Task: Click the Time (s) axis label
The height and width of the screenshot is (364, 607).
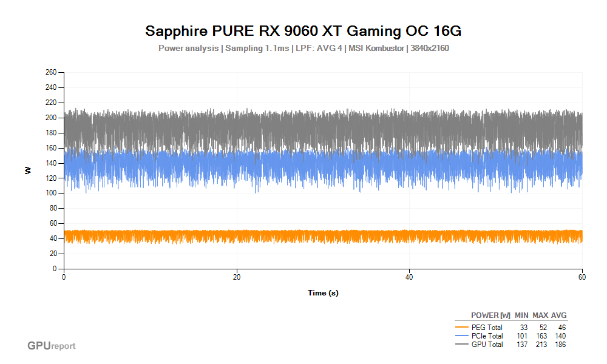Action: pos(323,293)
